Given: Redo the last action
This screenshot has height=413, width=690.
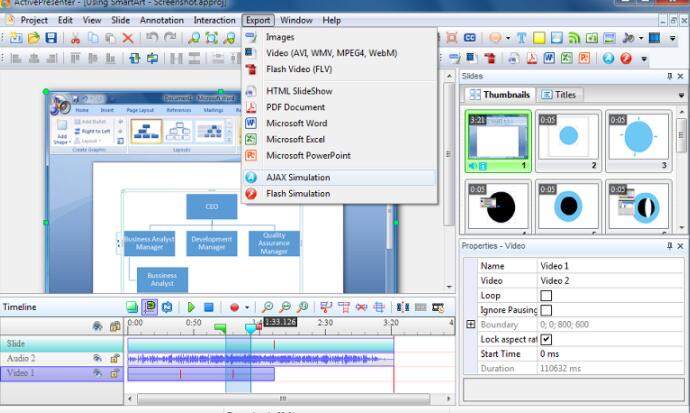Looking at the screenshot, I should [x=170, y=38].
